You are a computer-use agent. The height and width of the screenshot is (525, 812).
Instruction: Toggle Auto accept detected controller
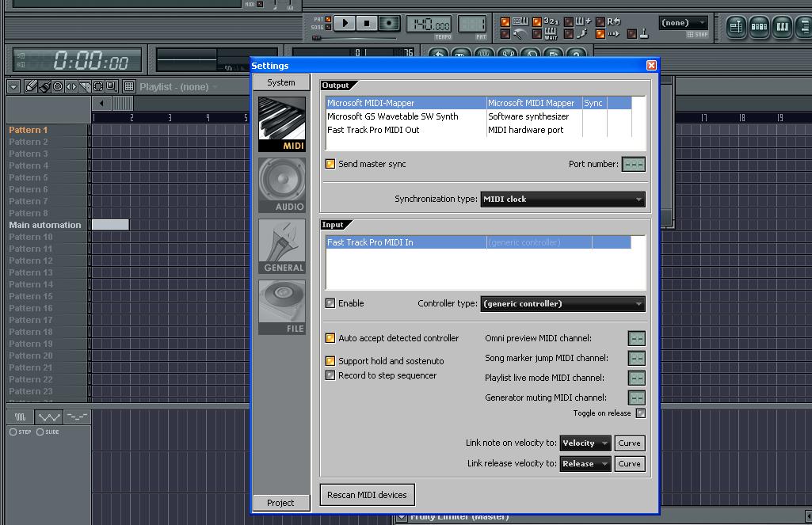point(330,338)
